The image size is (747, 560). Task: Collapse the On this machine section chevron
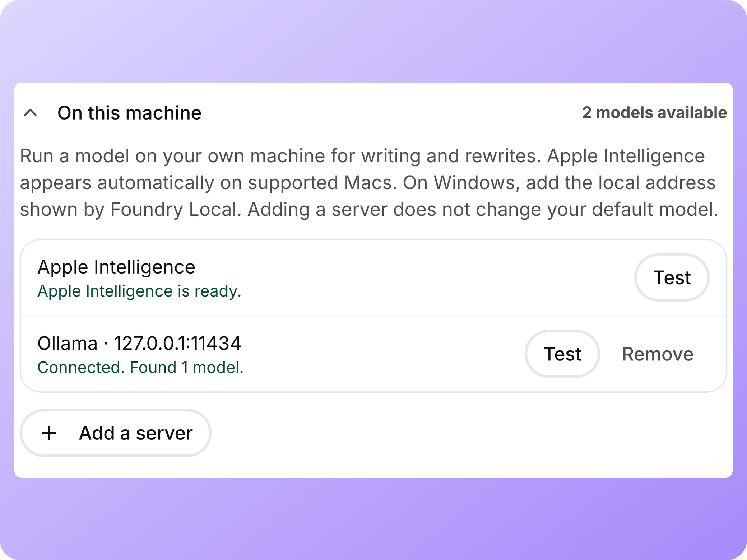tap(31, 113)
